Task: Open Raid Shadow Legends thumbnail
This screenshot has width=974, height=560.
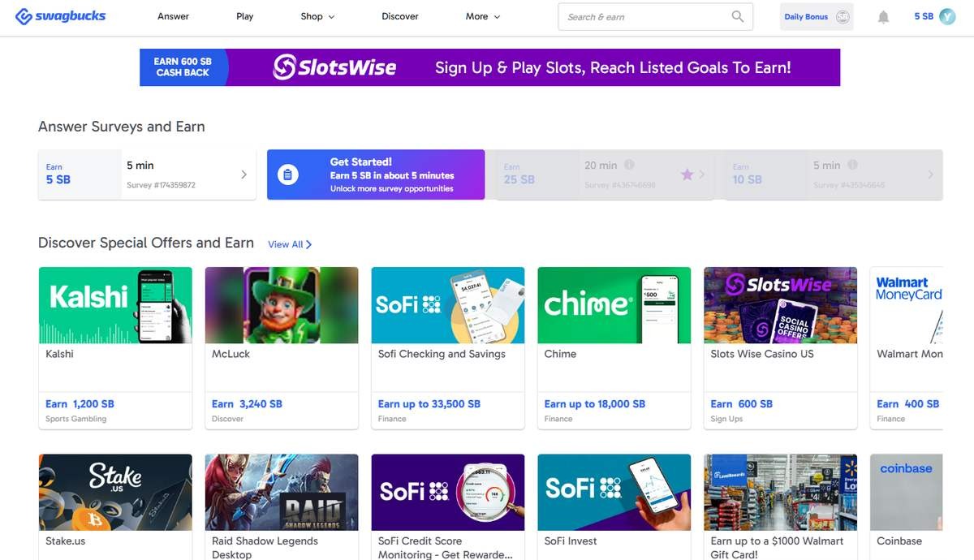Action: click(282, 492)
